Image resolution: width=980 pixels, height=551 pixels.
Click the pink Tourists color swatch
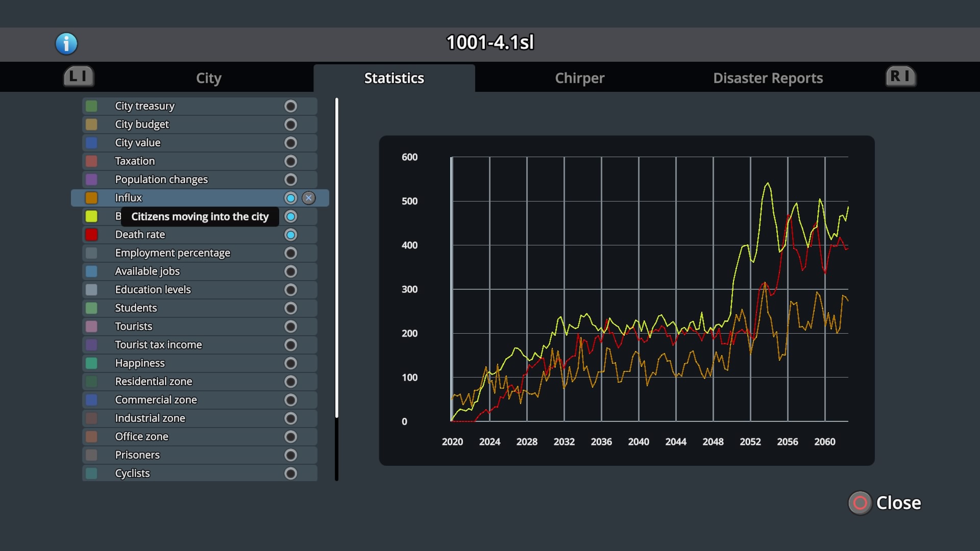point(91,327)
